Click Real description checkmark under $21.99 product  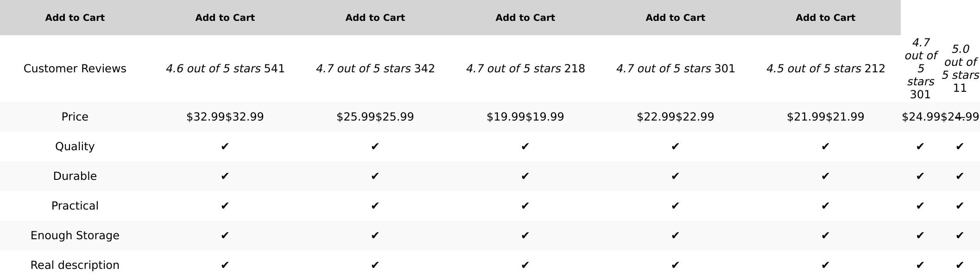point(825,265)
